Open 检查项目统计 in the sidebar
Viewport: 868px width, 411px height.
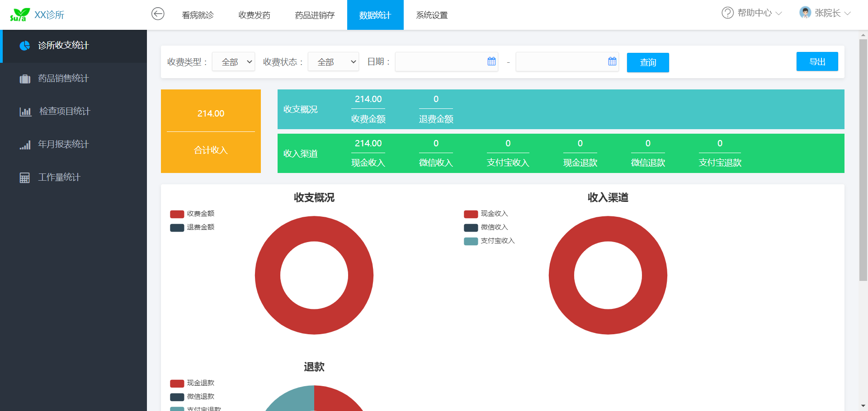pyautogui.click(x=73, y=112)
